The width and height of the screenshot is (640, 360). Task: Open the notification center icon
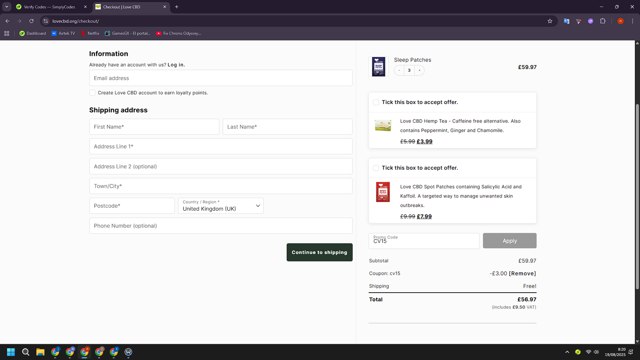tap(632, 352)
